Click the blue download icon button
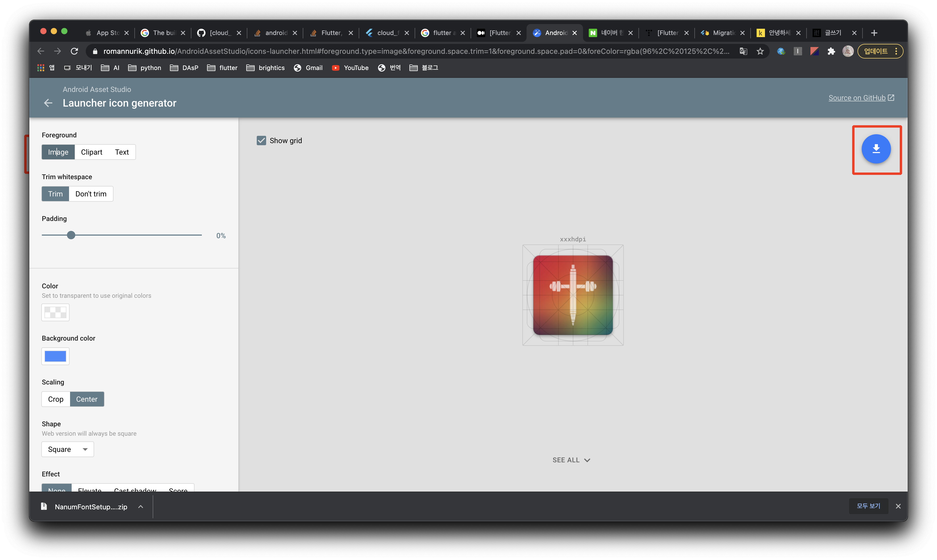937x560 pixels. [x=876, y=149]
